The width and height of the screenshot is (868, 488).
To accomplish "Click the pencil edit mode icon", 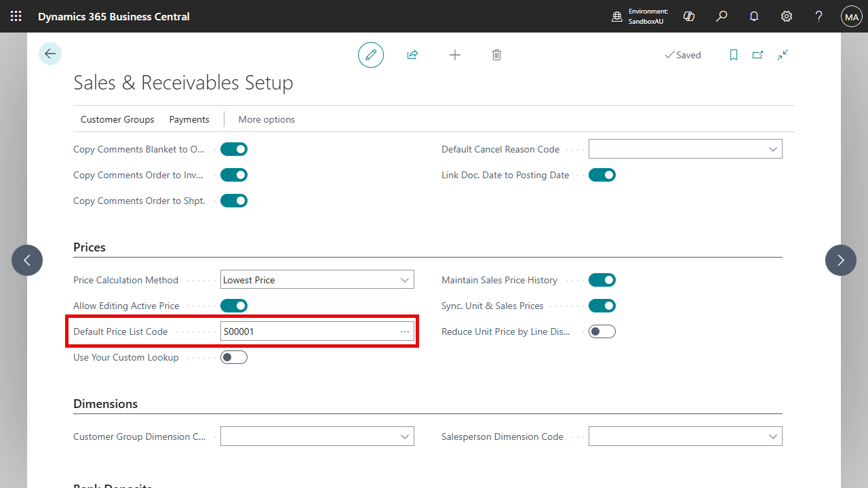I will (x=371, y=55).
